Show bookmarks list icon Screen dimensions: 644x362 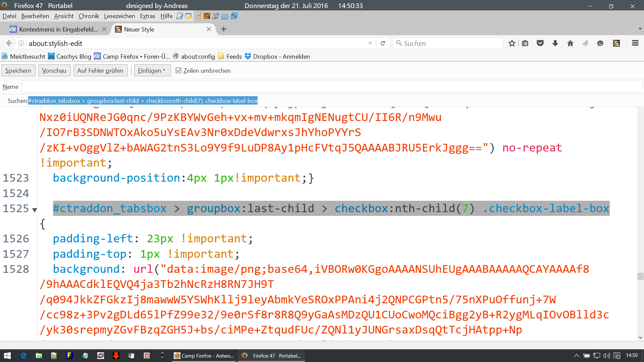[x=525, y=43]
